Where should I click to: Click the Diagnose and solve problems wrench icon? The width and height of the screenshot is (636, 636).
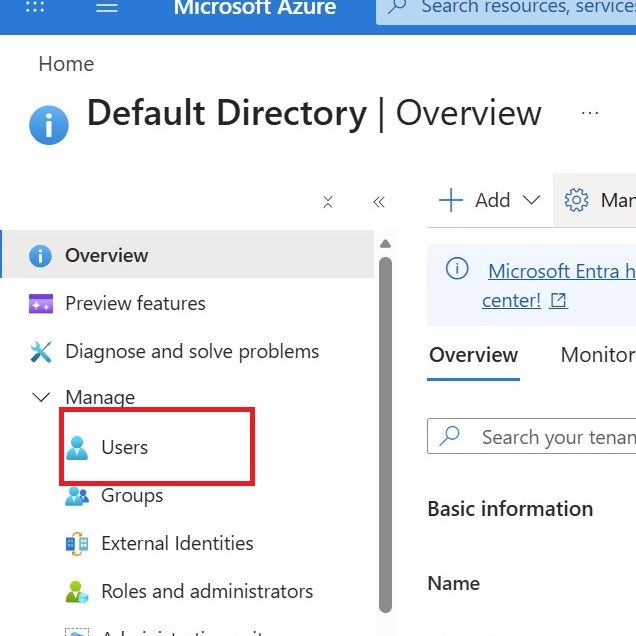(41, 352)
